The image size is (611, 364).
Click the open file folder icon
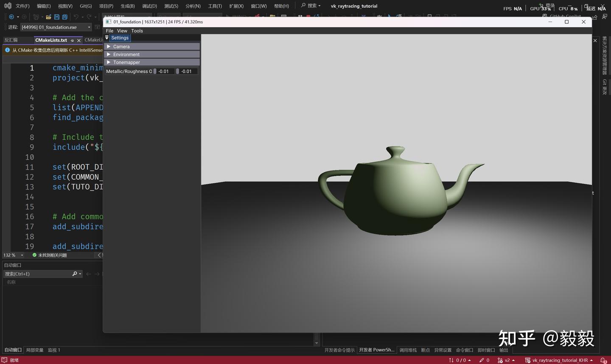coord(48,17)
